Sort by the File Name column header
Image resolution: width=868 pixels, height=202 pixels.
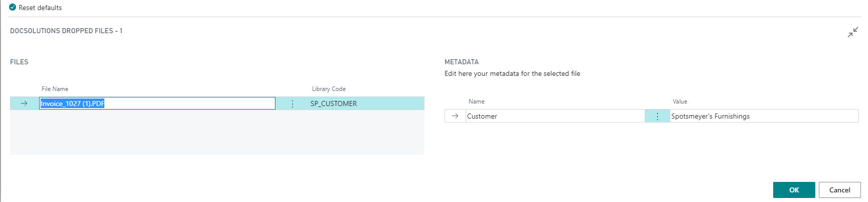pos(55,89)
